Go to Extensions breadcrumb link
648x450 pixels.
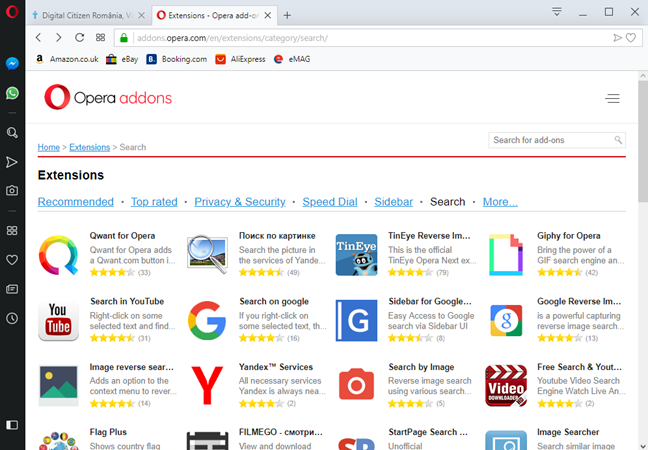(x=90, y=147)
